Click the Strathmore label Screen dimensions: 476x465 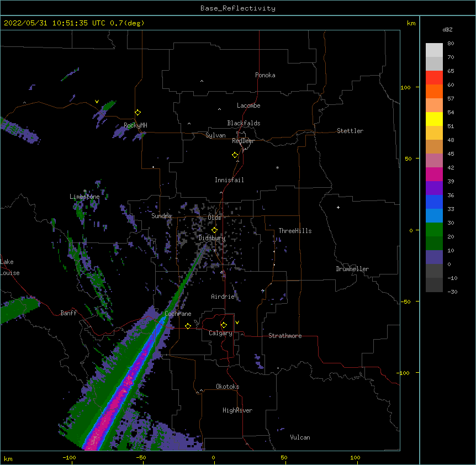click(x=285, y=336)
